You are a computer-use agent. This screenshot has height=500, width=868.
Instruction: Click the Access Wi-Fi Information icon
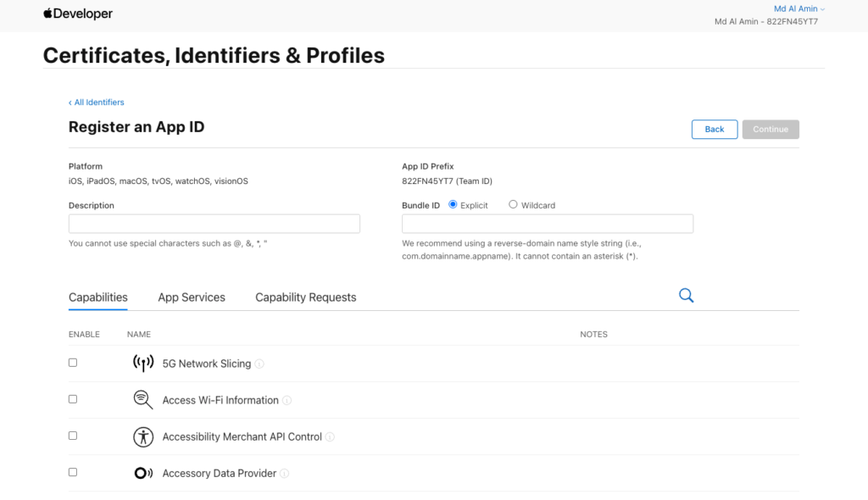142,400
